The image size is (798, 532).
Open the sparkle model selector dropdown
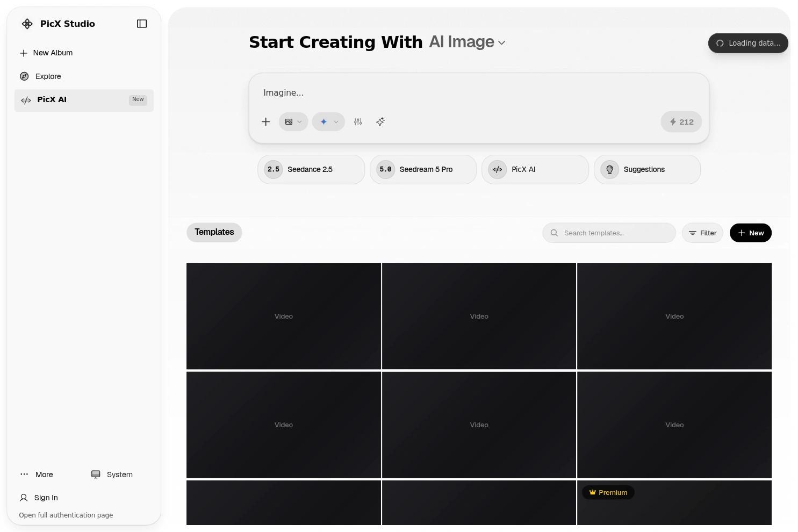[x=328, y=121]
